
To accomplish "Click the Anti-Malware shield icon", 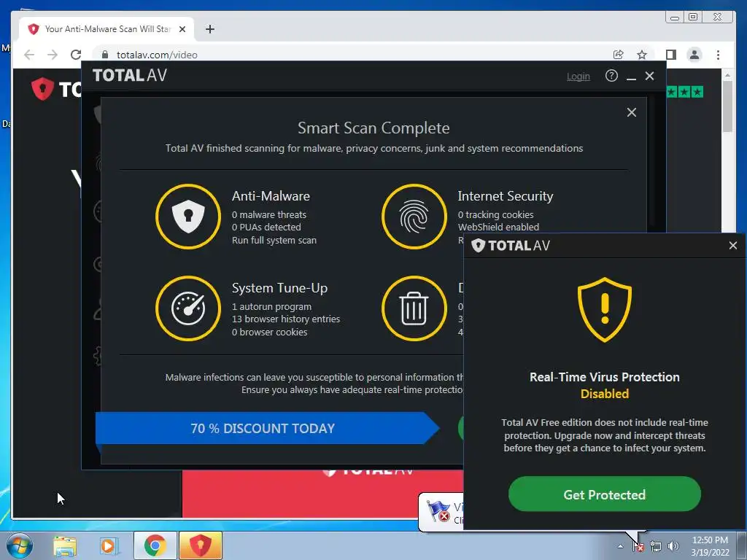I will 188,216.
